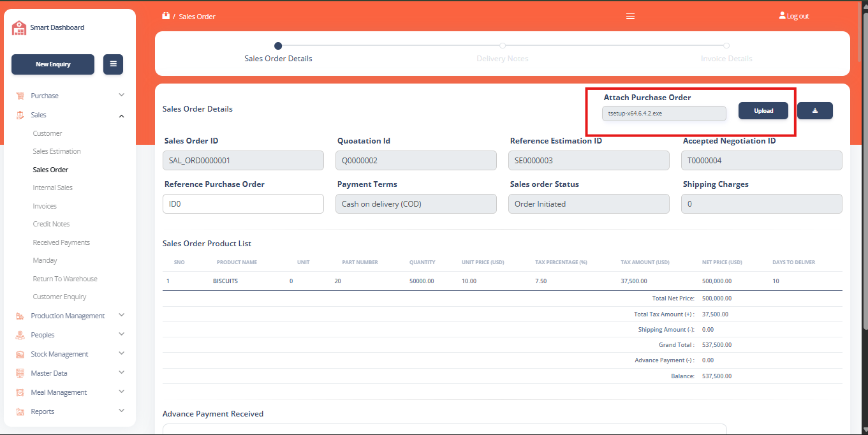Screen dimensions: 868x435
Task: Click the Sales icon in sidebar
Action: pyautogui.click(x=20, y=115)
